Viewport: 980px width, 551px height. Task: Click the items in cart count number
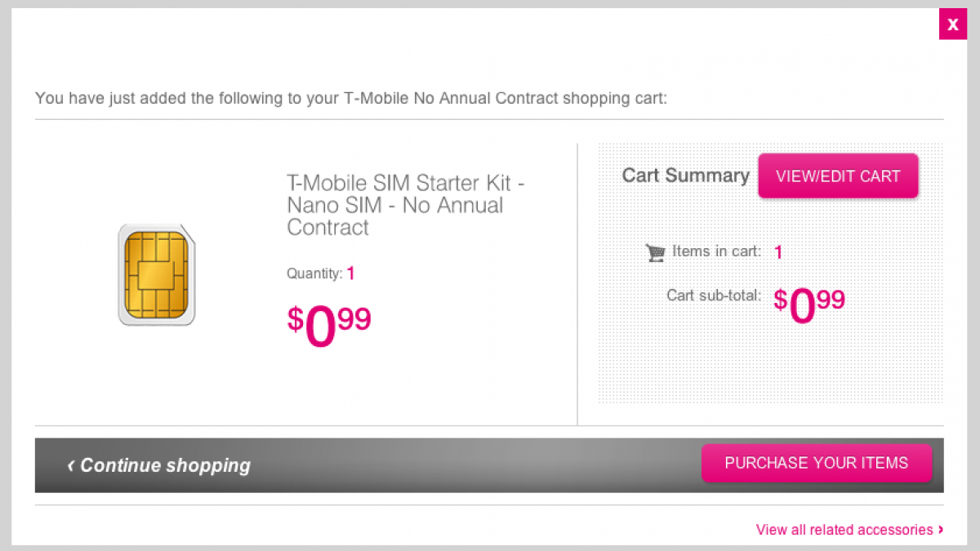[778, 252]
